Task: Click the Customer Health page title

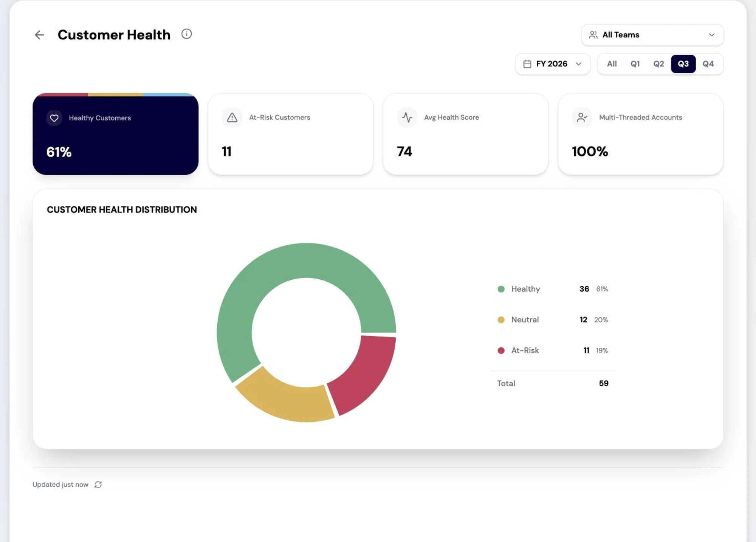Action: click(114, 35)
